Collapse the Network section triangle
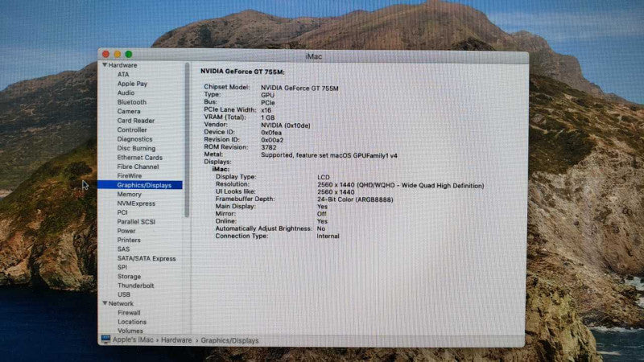The width and height of the screenshot is (644, 362). click(x=105, y=303)
